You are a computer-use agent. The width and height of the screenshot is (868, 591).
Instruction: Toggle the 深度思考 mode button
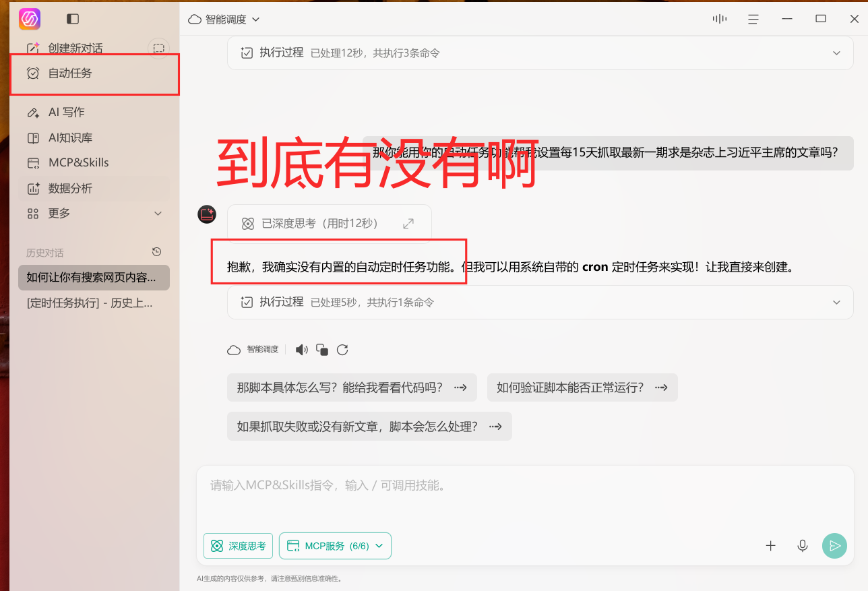pyautogui.click(x=238, y=546)
